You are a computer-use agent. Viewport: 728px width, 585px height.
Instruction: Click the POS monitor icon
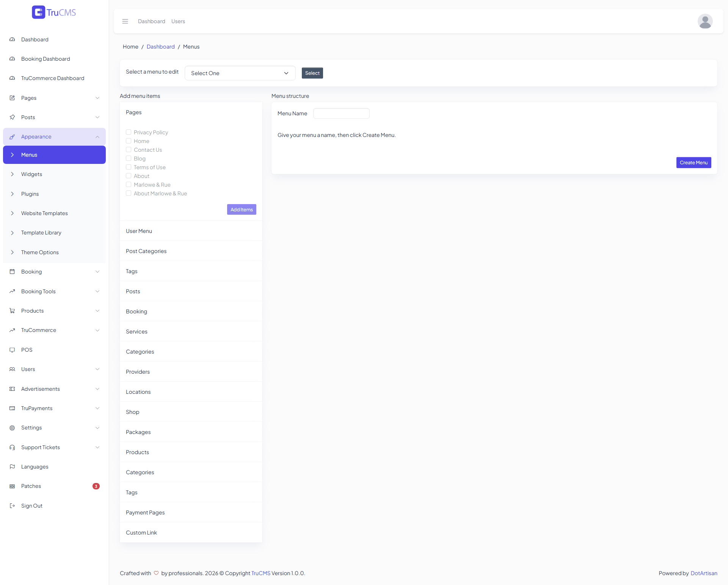point(12,350)
